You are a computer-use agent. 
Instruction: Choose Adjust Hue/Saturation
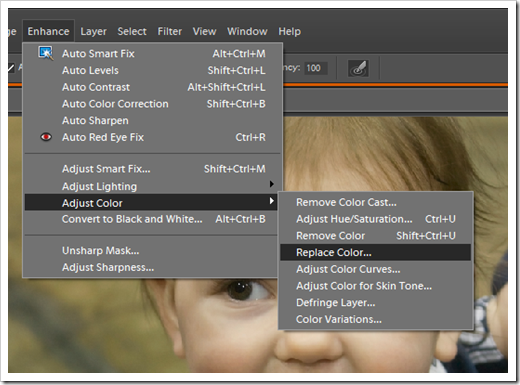[x=376, y=219]
